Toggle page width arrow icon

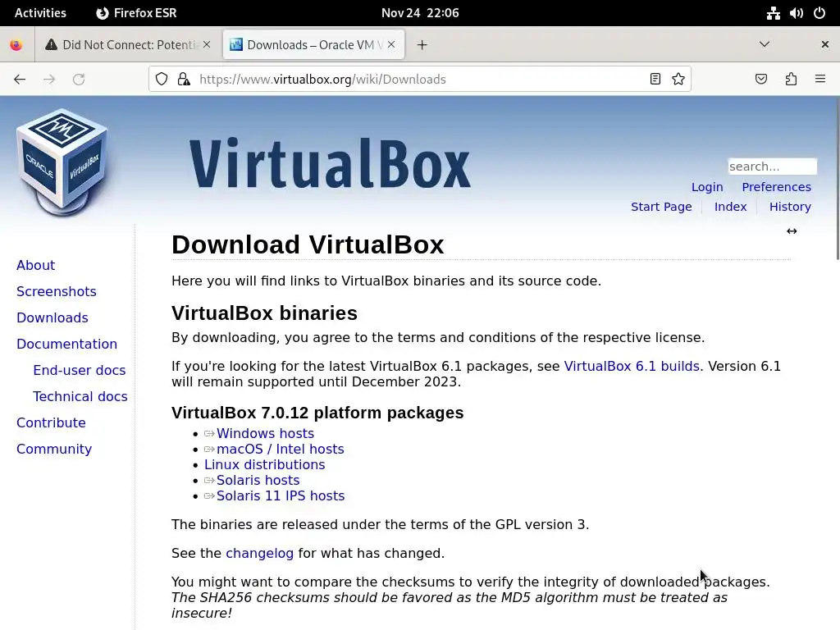tap(792, 231)
